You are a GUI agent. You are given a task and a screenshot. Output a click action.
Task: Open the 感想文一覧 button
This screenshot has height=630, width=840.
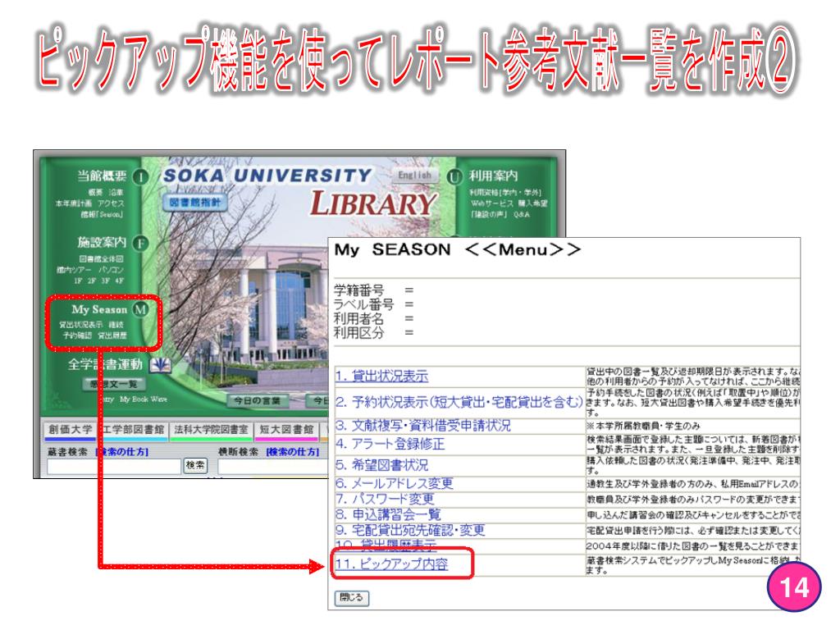(x=114, y=384)
